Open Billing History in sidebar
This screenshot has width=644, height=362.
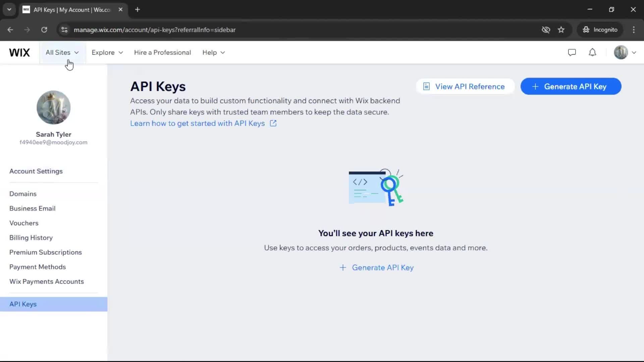[31, 238]
